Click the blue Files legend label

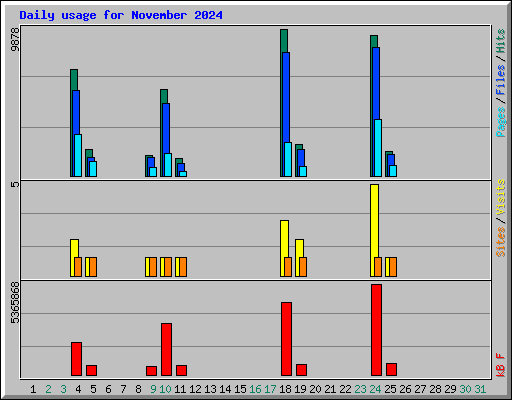point(501,80)
